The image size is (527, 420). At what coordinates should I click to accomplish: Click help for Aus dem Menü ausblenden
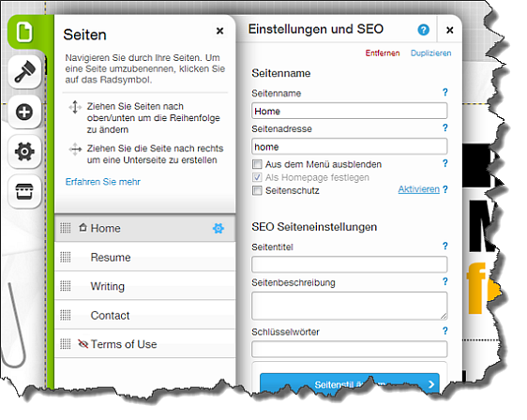445,164
